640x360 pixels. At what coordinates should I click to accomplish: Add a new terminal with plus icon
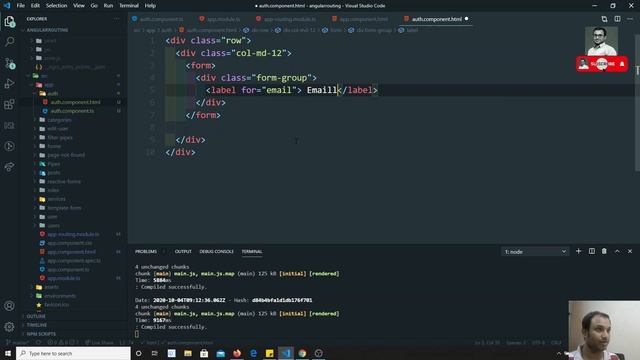(578, 251)
